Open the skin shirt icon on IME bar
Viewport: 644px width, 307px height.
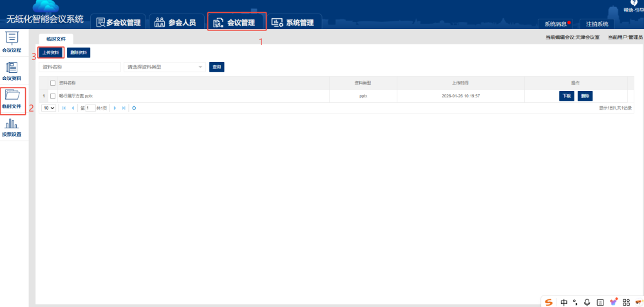[x=613, y=302]
